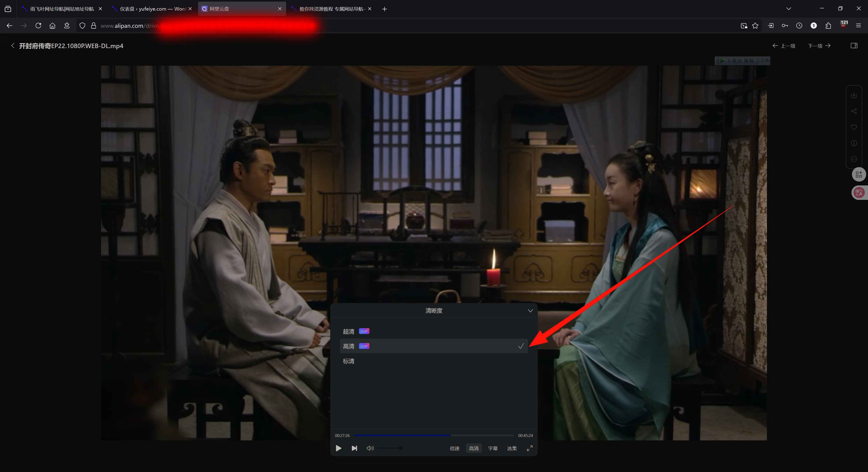
Task: Collapse the 清晰度 panel chevron
Action: (530, 311)
